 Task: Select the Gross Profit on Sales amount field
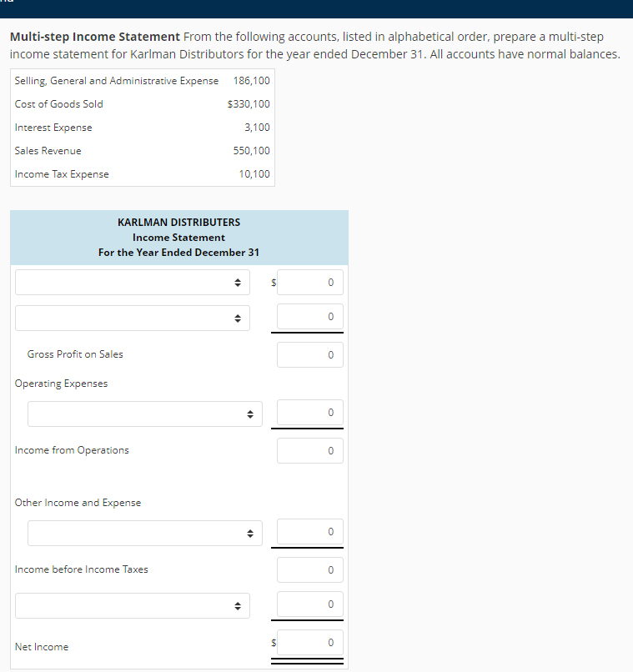[x=309, y=354]
